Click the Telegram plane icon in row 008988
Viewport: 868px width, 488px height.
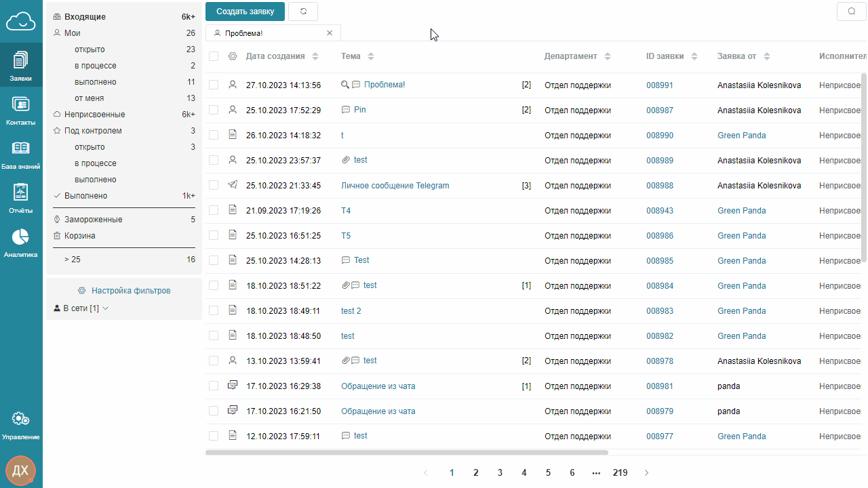(x=233, y=185)
